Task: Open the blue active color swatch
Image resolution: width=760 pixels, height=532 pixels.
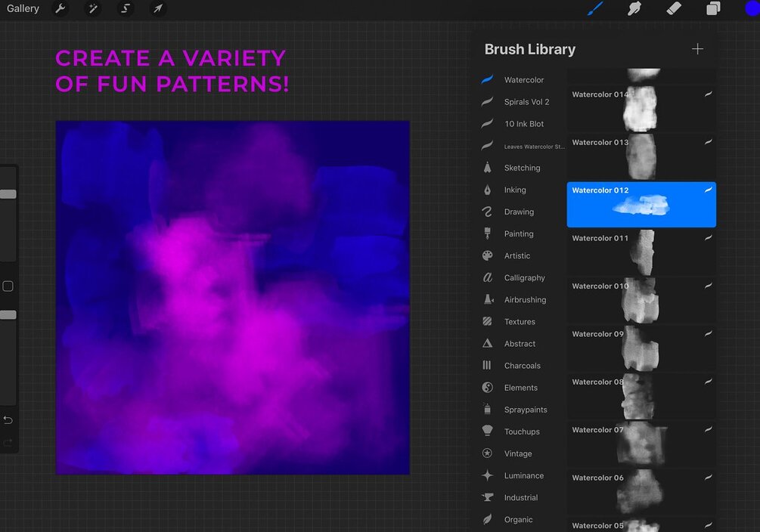Action: pos(752,9)
